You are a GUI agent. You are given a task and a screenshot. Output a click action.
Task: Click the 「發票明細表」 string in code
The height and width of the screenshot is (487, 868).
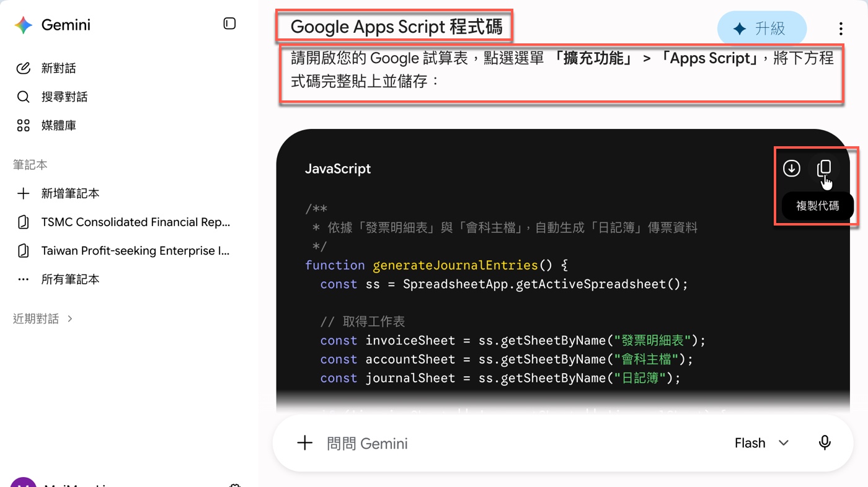[652, 340]
